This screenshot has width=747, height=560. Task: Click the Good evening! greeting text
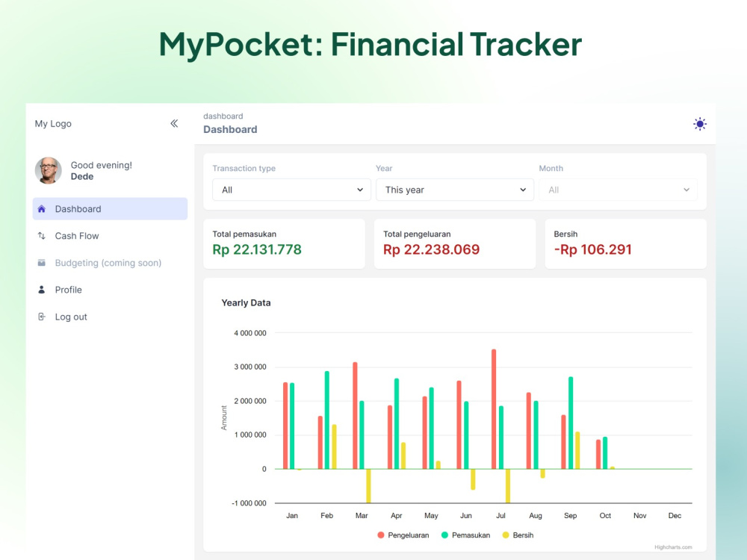[x=102, y=165]
